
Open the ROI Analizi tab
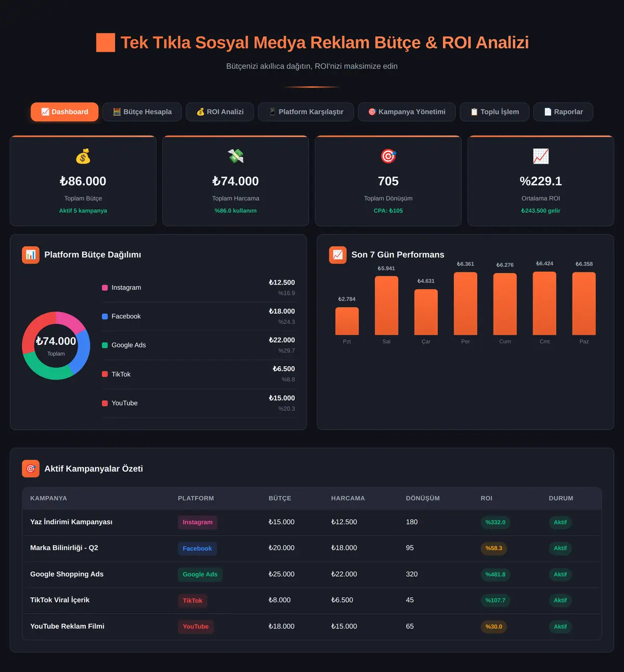click(220, 112)
